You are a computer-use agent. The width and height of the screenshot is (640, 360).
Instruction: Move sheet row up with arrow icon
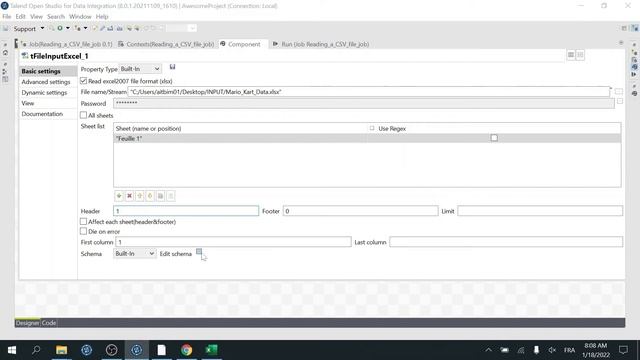pos(140,196)
